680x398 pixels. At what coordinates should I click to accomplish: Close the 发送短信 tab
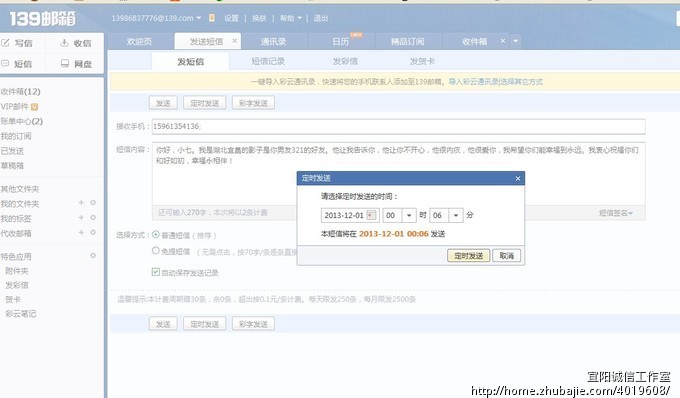[235, 41]
